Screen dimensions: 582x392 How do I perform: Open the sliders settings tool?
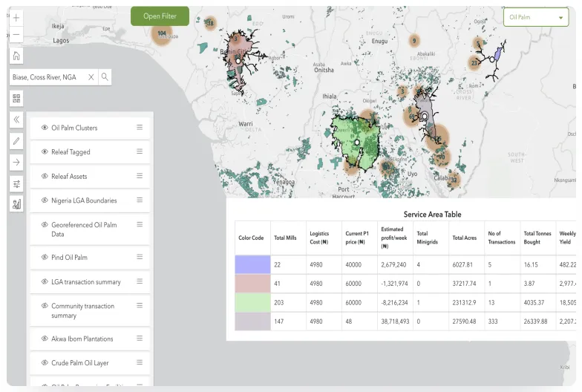(x=16, y=183)
